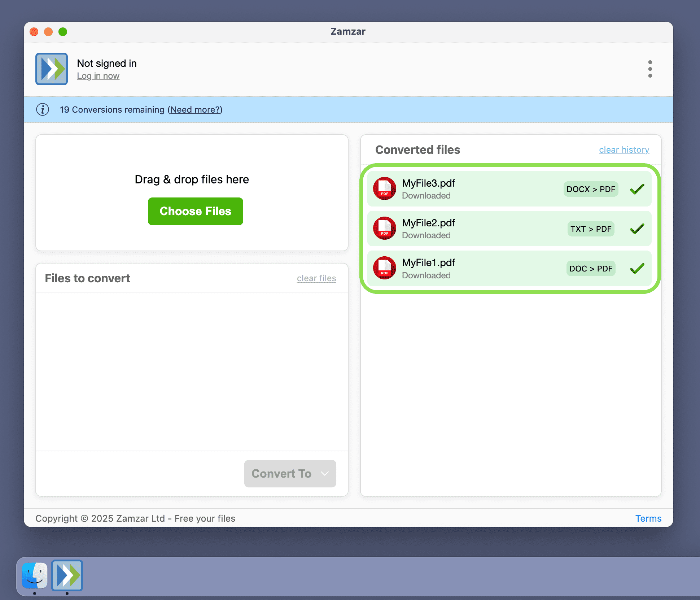Open the Terms page
Screen dimensions: 700x600
648,518
